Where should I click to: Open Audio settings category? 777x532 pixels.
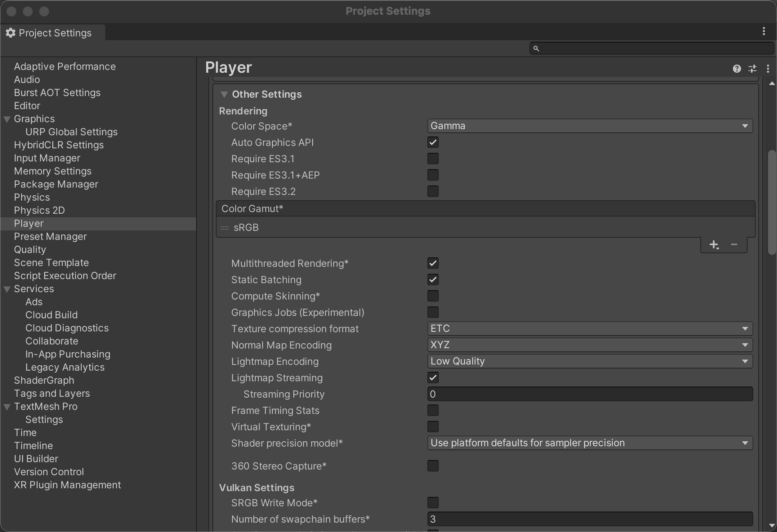(27, 80)
